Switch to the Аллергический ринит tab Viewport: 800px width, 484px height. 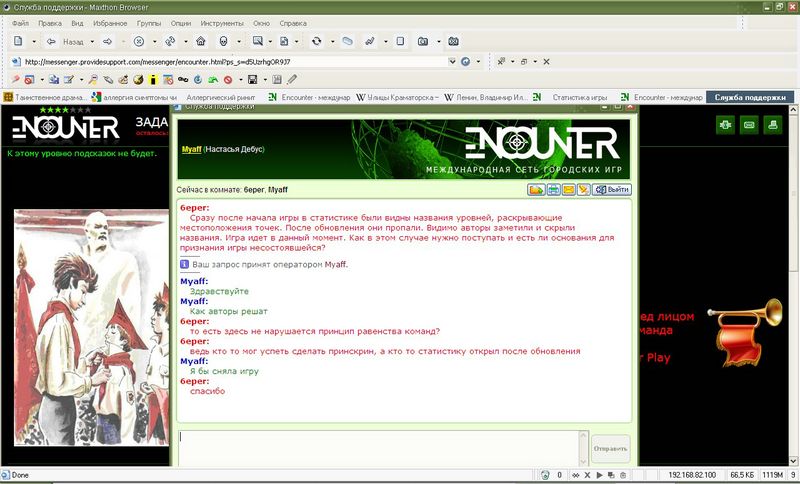[x=220, y=97]
